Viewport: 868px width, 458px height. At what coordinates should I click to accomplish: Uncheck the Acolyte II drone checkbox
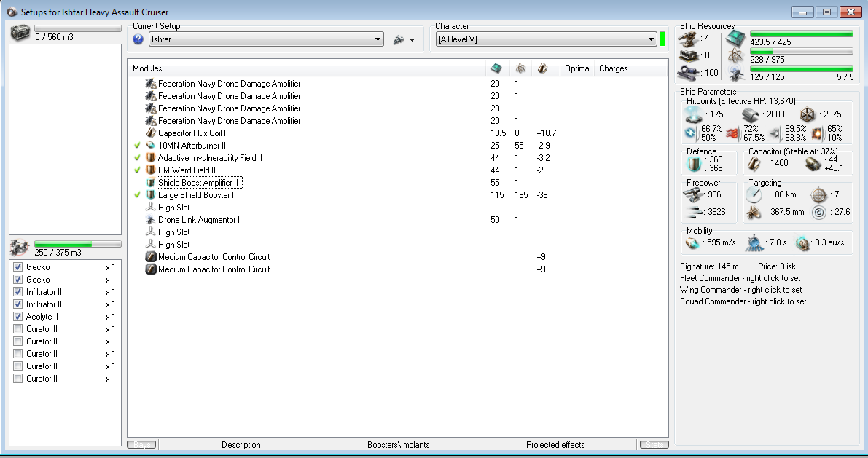(x=18, y=317)
